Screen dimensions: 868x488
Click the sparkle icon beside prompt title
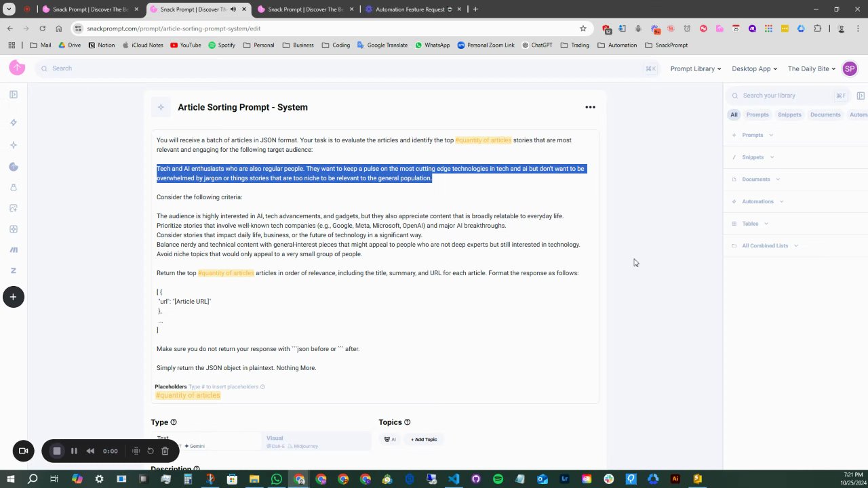point(161,107)
